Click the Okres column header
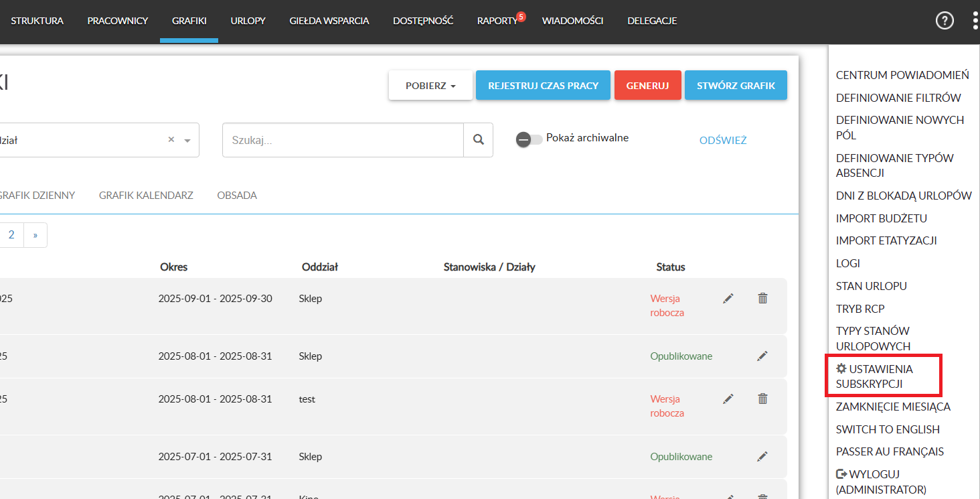Viewport: 980px width, 499px height. [x=173, y=267]
